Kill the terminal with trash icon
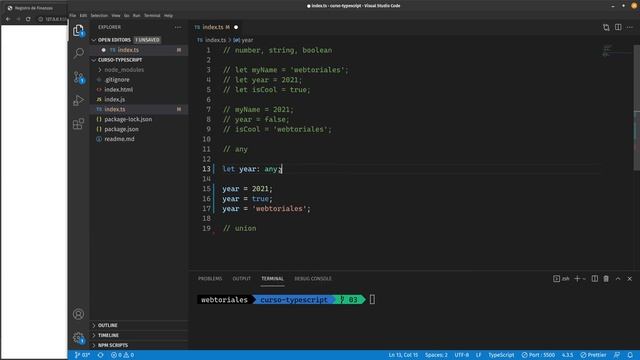This screenshot has width=640, height=360. point(606,278)
